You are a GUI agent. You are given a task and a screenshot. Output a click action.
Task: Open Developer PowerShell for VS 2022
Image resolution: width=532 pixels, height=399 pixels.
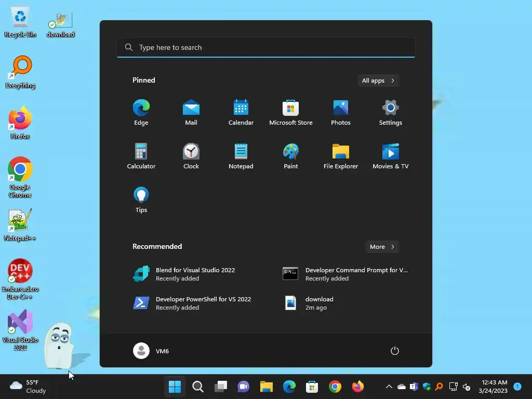point(191,303)
